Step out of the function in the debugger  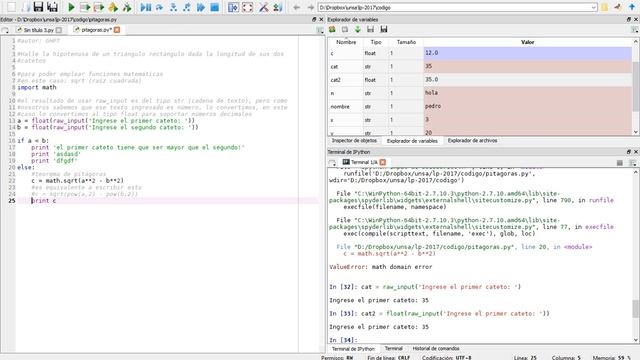point(187,7)
